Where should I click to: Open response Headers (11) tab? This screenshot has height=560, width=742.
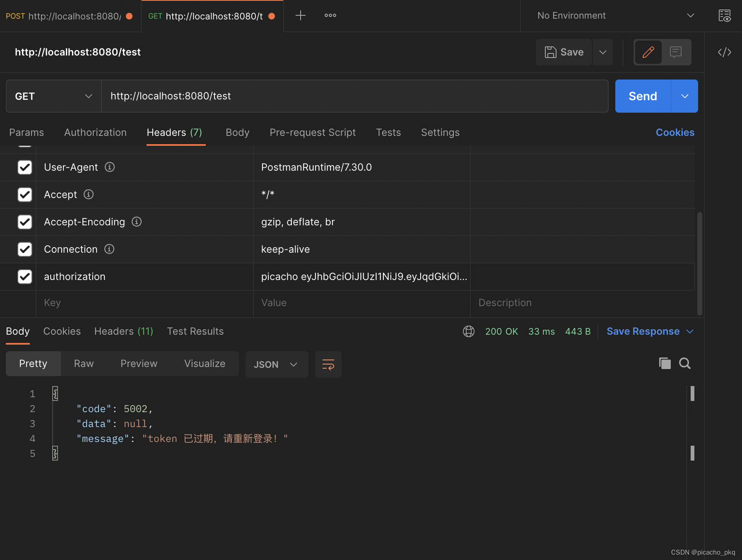[124, 331]
